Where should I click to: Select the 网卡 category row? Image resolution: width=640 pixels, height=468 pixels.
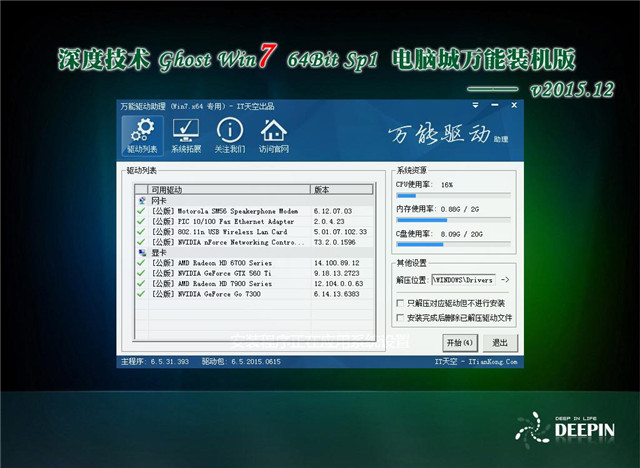(x=255, y=201)
